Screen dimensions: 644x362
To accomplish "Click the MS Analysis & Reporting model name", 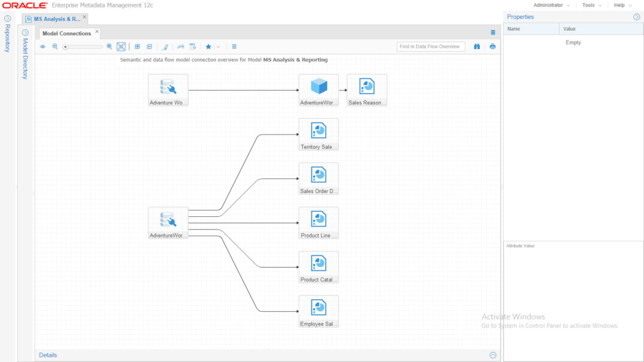I will pyautogui.click(x=296, y=60).
